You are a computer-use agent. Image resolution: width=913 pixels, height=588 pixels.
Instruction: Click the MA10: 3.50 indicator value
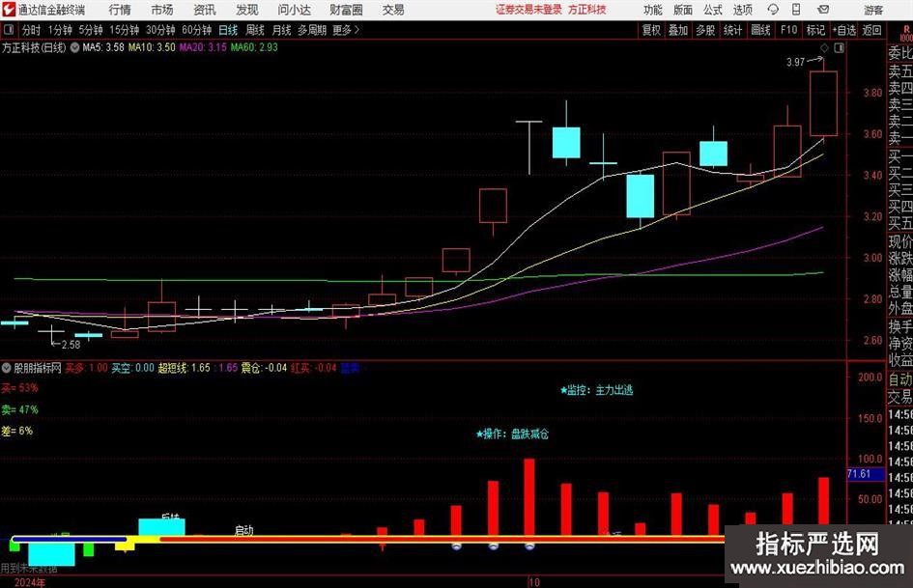pyautogui.click(x=152, y=47)
